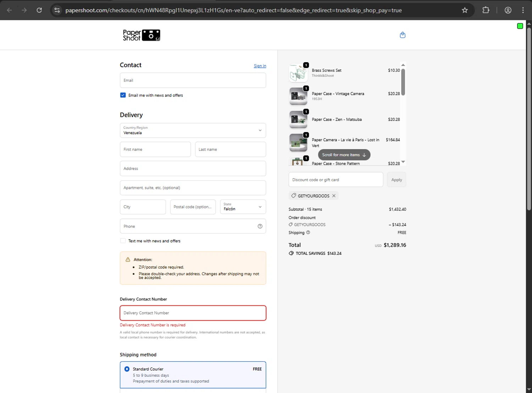Click the green extension indicator square
Viewport: 532px width, 393px height.
[520, 26]
